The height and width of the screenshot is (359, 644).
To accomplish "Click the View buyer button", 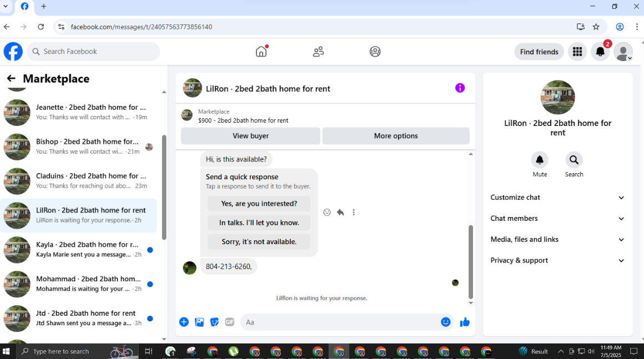I will point(250,136).
